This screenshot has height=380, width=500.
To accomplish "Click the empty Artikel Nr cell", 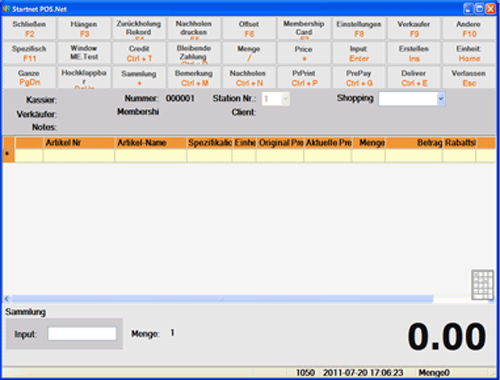I will [x=79, y=156].
